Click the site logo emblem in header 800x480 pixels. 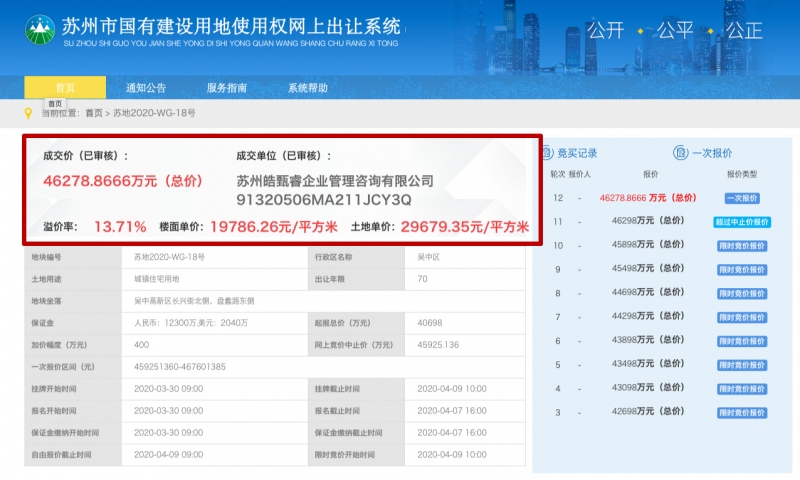pyautogui.click(x=40, y=31)
